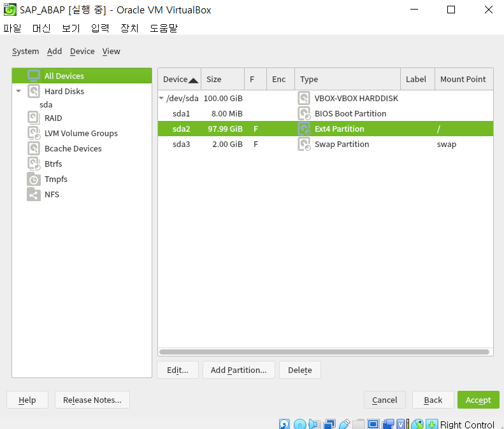Viewport: 504px width, 429px height.
Task: Click VirtualBox keyboard capture arrow icon
Action: [432, 424]
